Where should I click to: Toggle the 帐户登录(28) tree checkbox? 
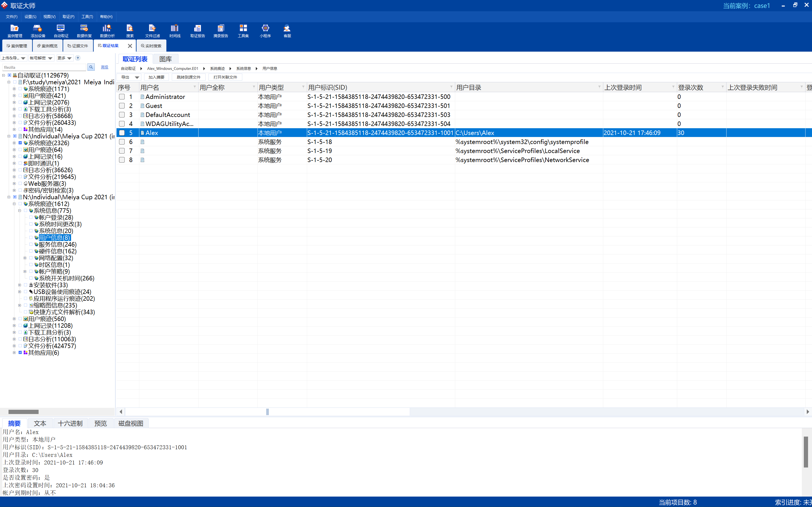point(31,217)
